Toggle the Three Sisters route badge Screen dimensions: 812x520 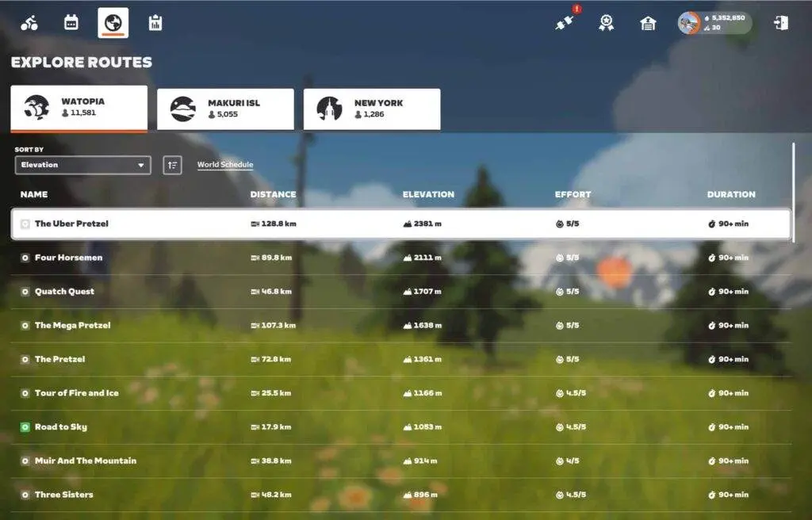25,495
